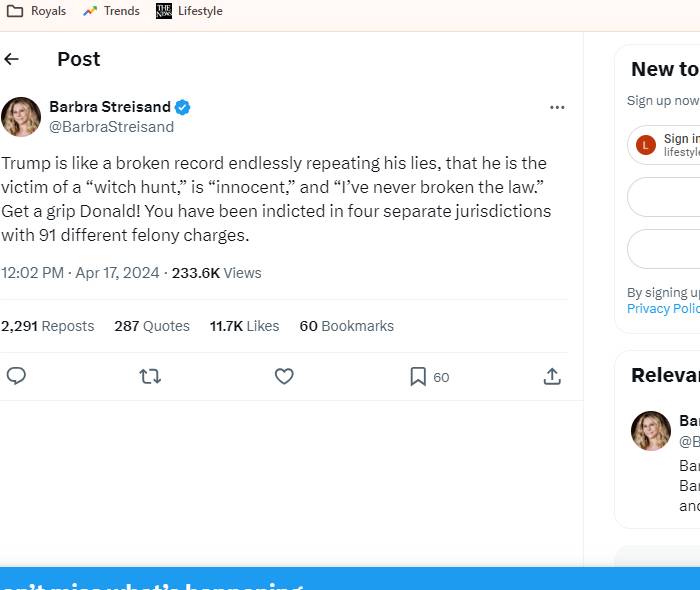View the 11.7K Likes count

[x=244, y=326]
